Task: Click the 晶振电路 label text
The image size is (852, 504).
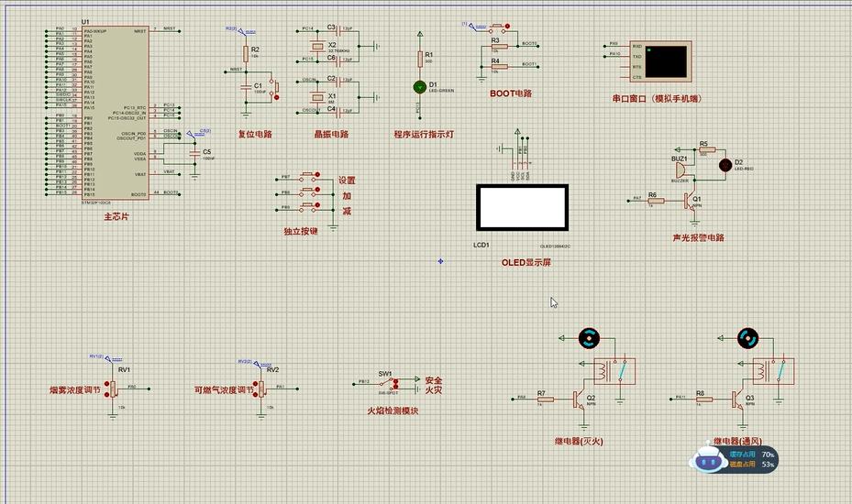Action: (x=331, y=134)
